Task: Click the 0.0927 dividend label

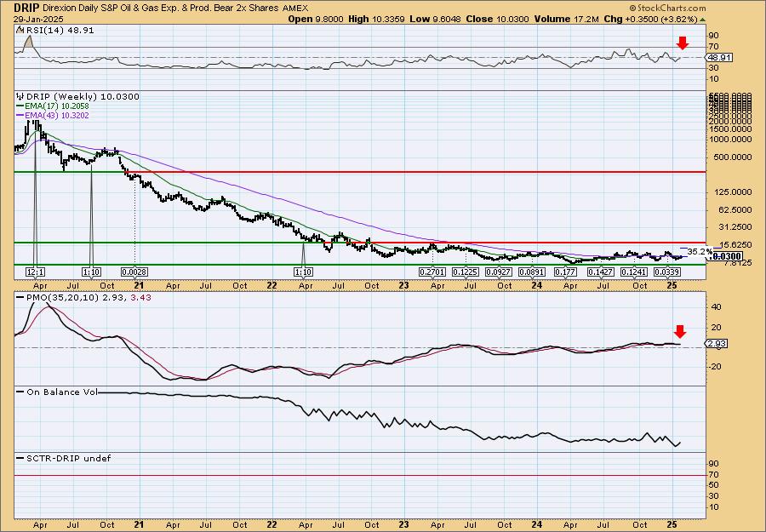Action: (x=498, y=272)
